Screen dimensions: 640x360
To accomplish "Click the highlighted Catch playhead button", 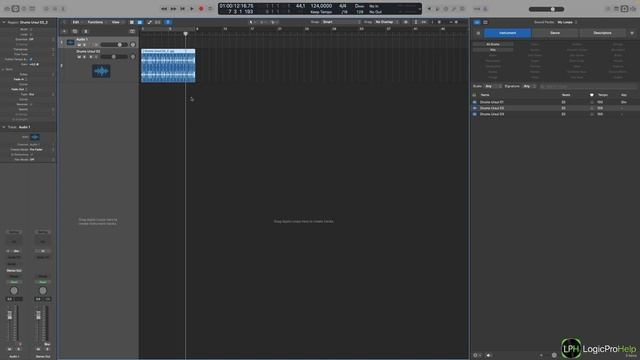I will 168,22.
